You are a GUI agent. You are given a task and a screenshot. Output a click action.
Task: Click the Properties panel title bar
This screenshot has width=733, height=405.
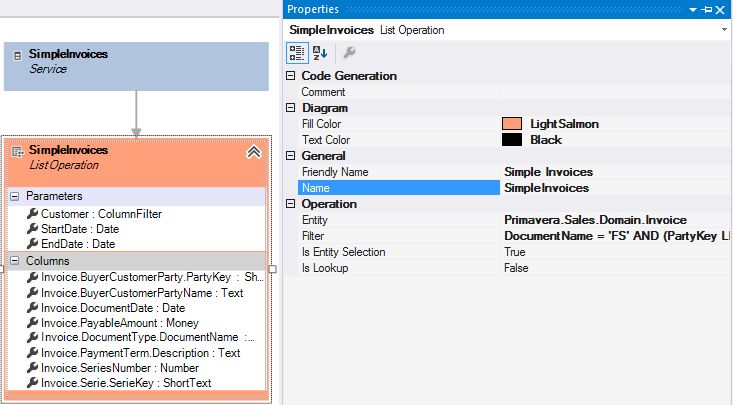(x=507, y=9)
